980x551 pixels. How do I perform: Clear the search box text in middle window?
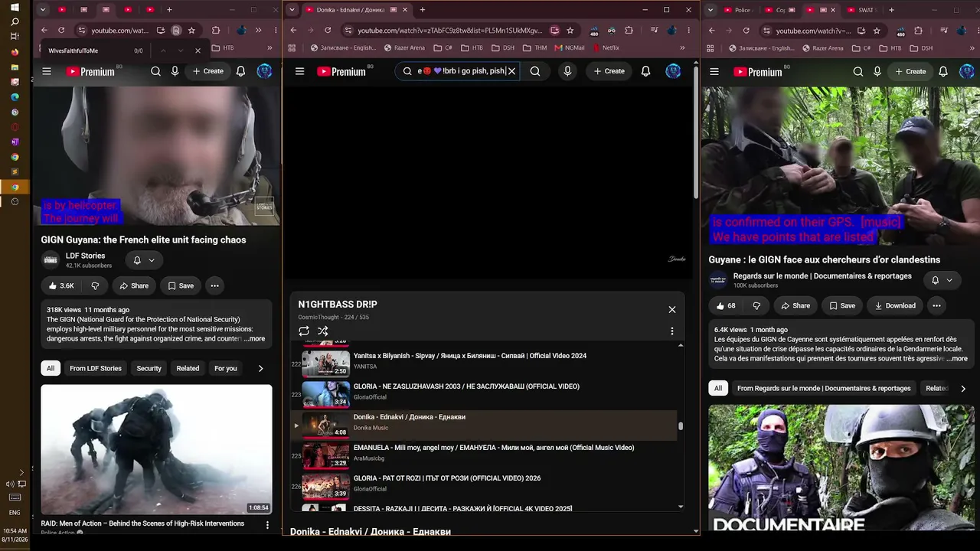(511, 71)
